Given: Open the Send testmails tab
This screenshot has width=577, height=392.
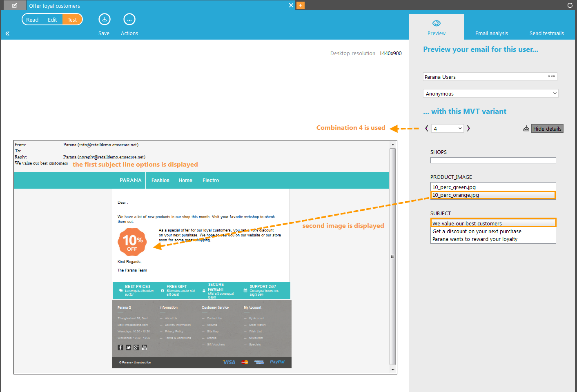Looking at the screenshot, I should pyautogui.click(x=546, y=33).
